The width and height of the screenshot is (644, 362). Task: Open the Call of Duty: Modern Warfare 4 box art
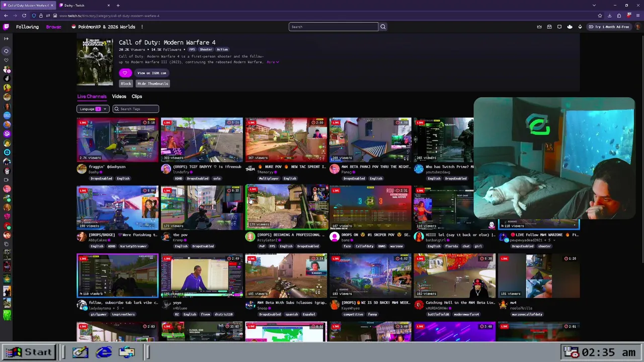tap(95, 62)
